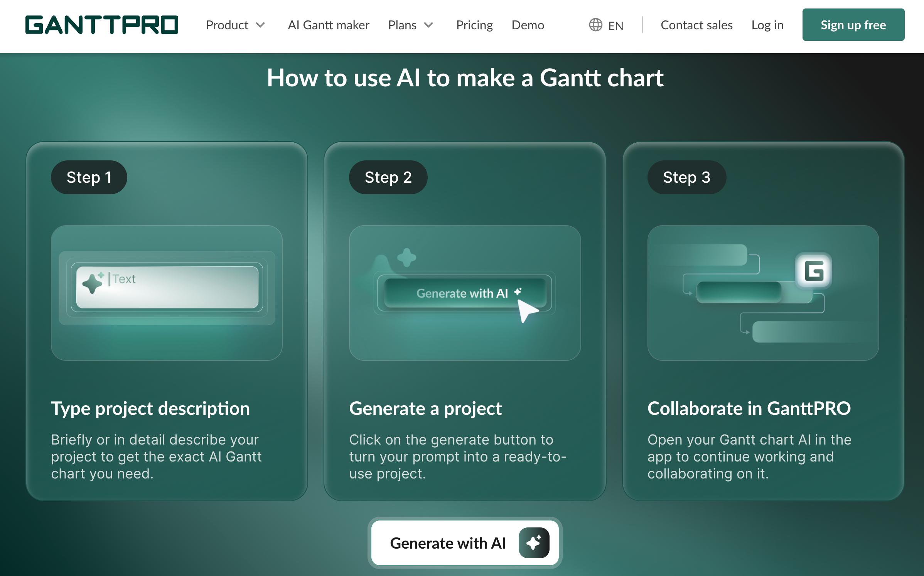
Task: Click the Step 1 badge
Action: point(89,177)
